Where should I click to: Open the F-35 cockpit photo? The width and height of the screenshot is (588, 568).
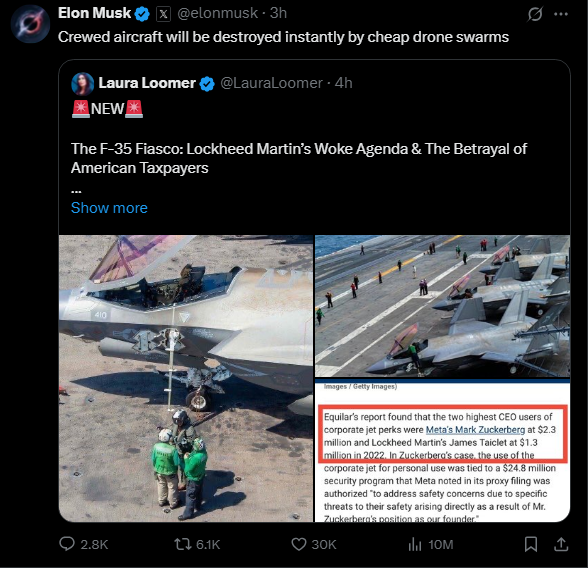186,378
